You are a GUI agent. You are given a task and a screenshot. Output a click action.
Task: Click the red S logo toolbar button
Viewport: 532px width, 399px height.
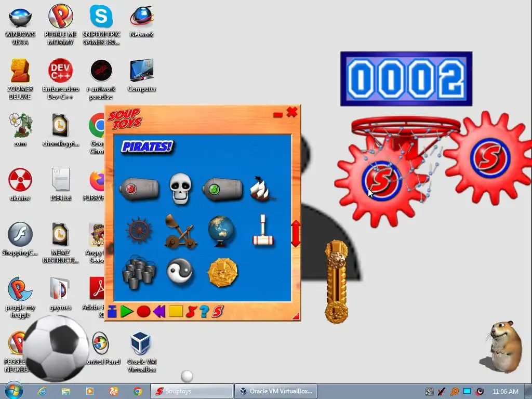point(218,312)
